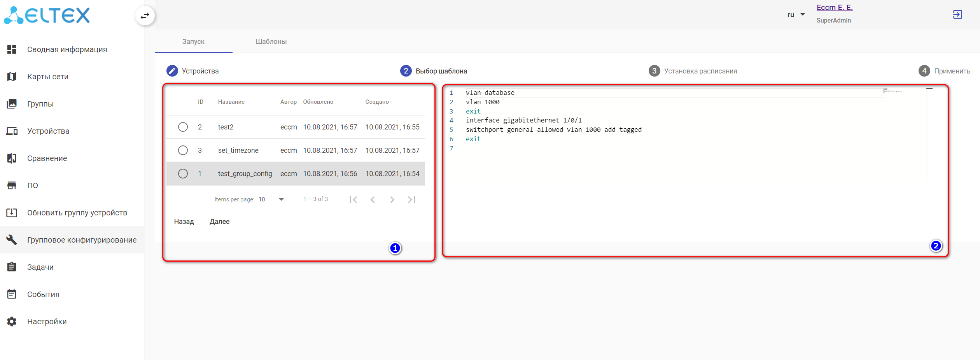Sort table by Создано column header

(x=377, y=102)
